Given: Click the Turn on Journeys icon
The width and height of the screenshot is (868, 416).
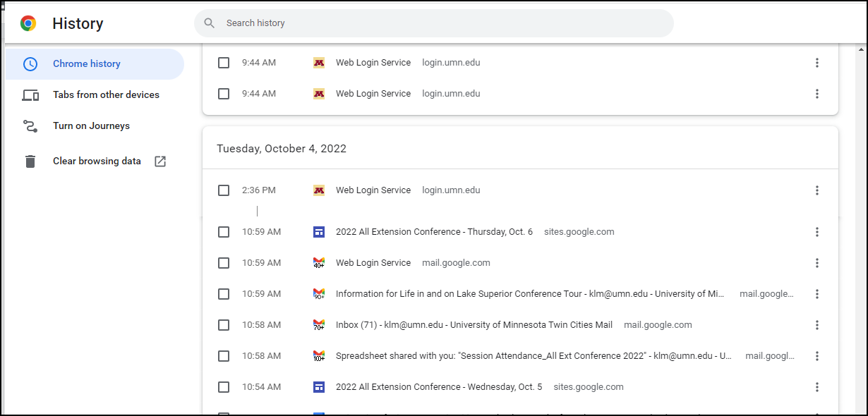Looking at the screenshot, I should pos(30,126).
